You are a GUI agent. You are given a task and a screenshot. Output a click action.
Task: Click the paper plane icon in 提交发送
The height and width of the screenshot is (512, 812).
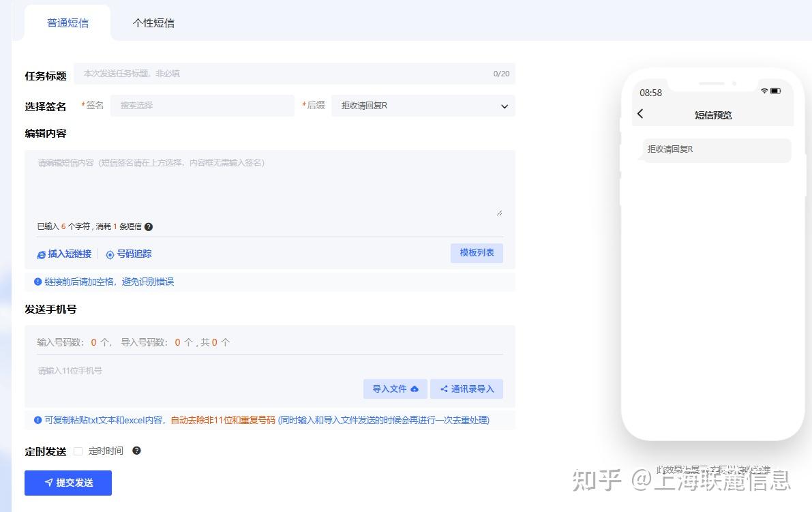[48, 483]
